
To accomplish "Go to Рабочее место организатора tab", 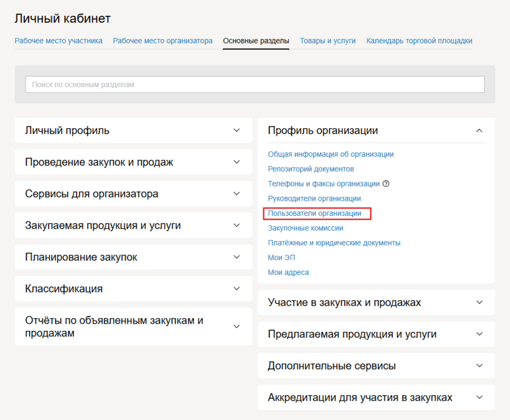I will coord(163,41).
